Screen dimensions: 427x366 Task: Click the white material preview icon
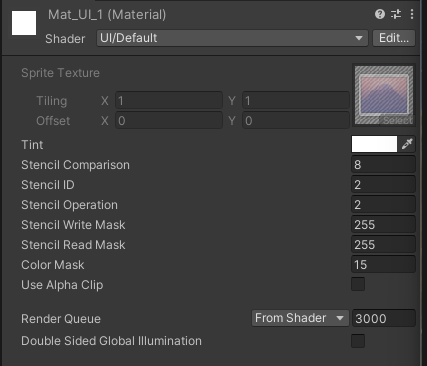(x=24, y=23)
